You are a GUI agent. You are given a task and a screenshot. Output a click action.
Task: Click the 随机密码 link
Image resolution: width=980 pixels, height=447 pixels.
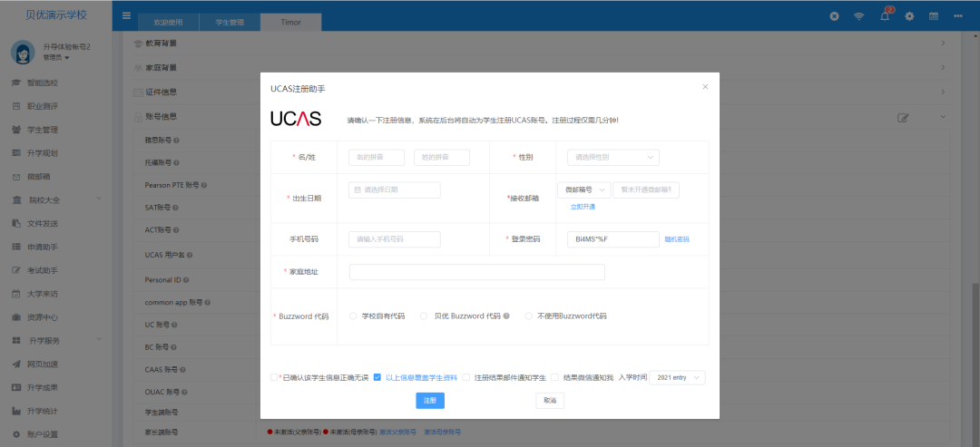[677, 239]
